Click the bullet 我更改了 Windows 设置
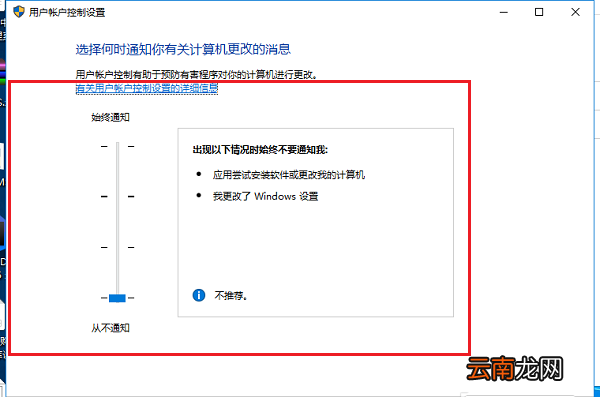The image size is (600, 397). [x=266, y=196]
